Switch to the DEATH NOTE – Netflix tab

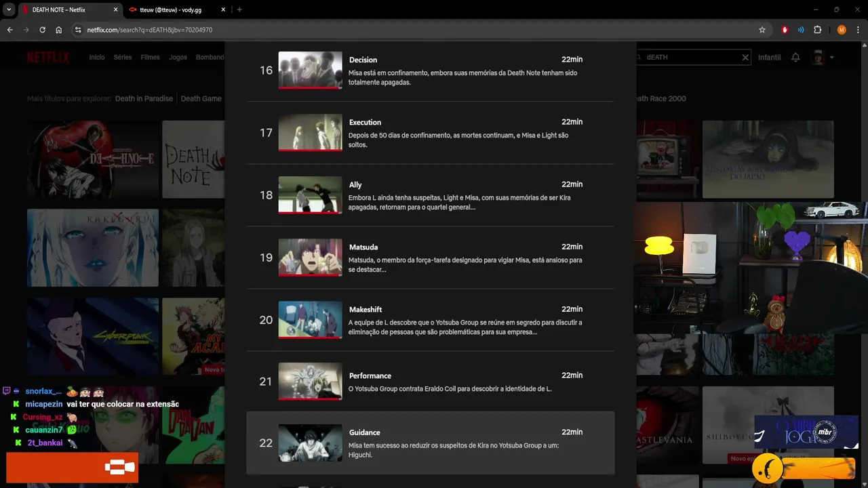pos(70,9)
